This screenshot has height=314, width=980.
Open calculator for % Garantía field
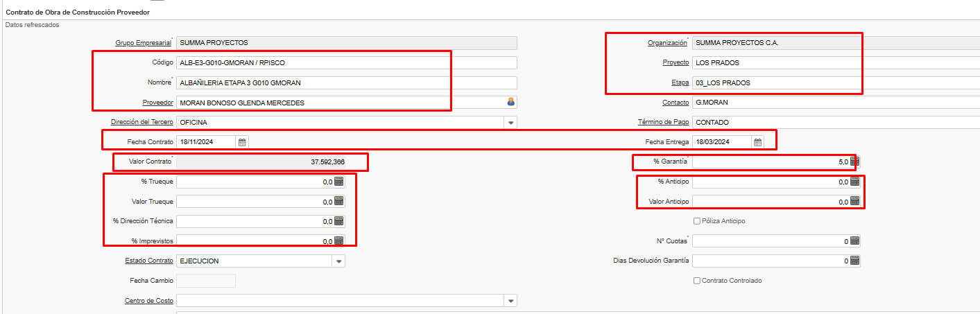854,162
